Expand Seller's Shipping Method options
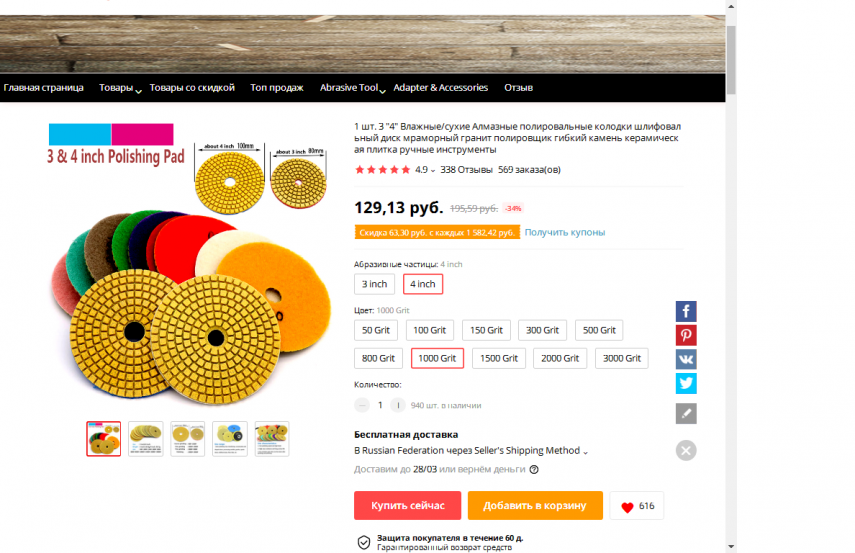 coord(585,452)
